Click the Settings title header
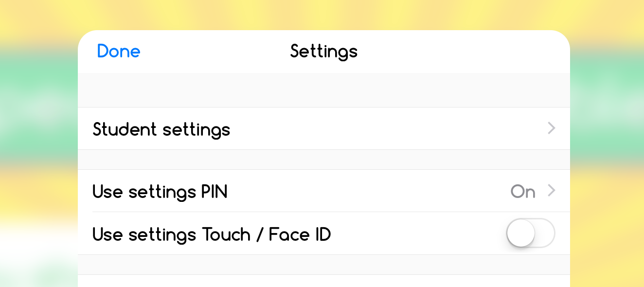 coord(324,51)
